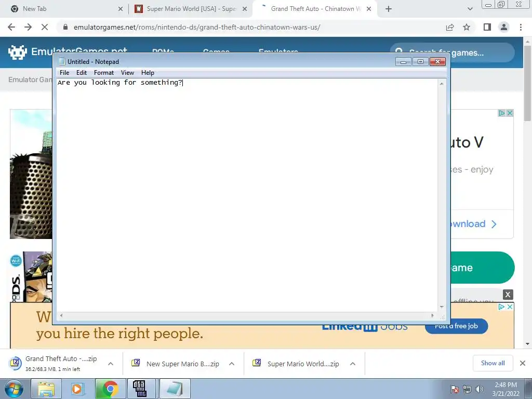Open Action Center flag in tray

pos(455,390)
